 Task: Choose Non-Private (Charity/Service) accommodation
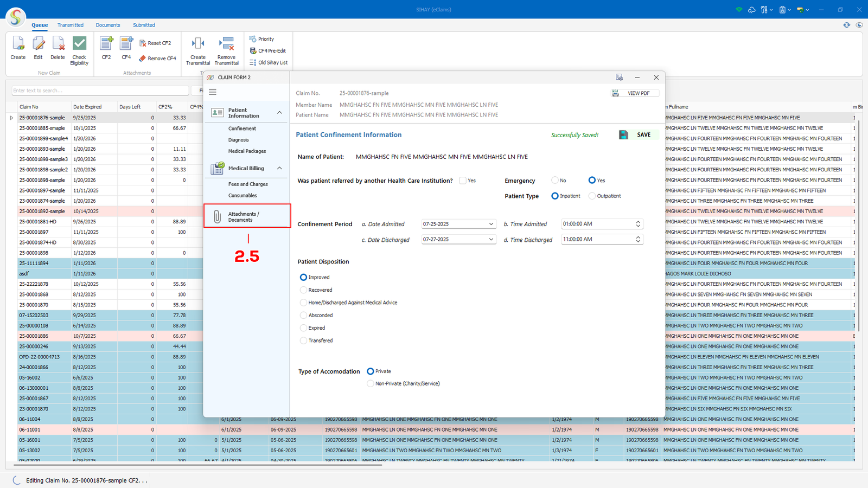pos(371,383)
